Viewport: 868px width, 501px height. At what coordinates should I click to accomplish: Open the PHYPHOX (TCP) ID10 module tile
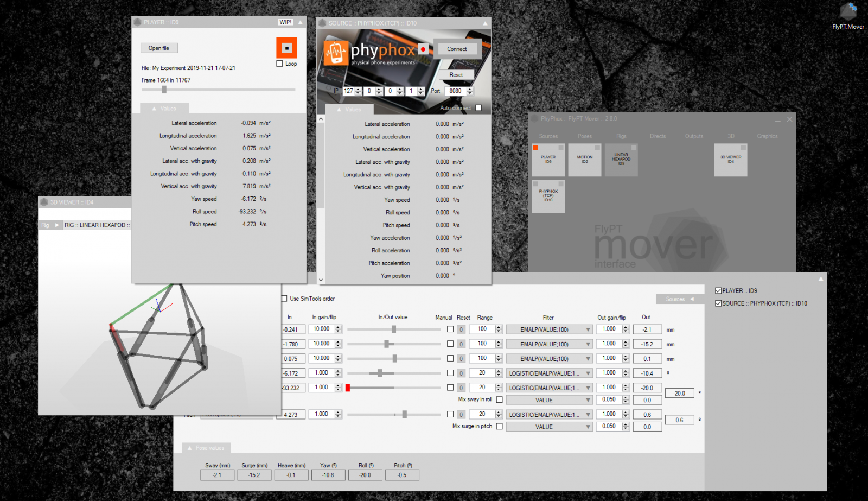[548, 196]
